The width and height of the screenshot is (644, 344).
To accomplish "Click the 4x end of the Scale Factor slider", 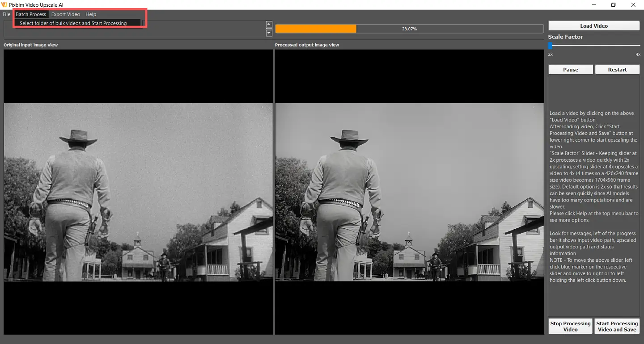I will coord(640,45).
